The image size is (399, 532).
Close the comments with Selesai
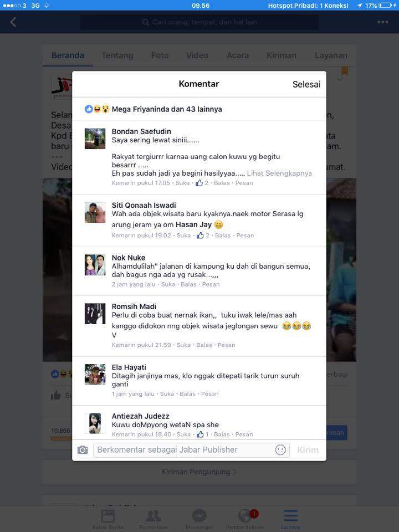click(x=306, y=84)
